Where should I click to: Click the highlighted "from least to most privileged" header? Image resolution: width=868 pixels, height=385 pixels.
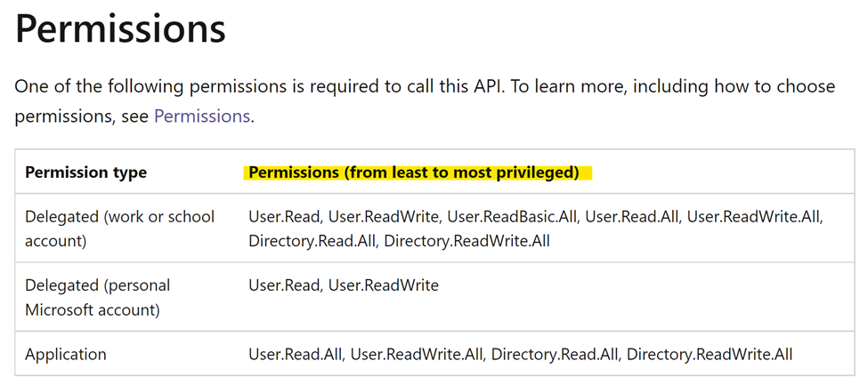click(413, 172)
